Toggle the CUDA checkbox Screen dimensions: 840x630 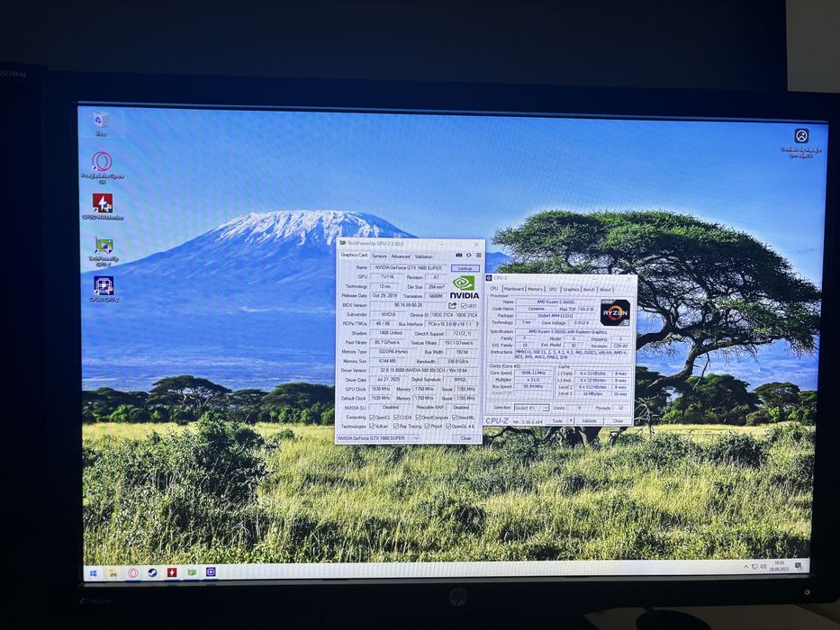pyautogui.click(x=396, y=418)
